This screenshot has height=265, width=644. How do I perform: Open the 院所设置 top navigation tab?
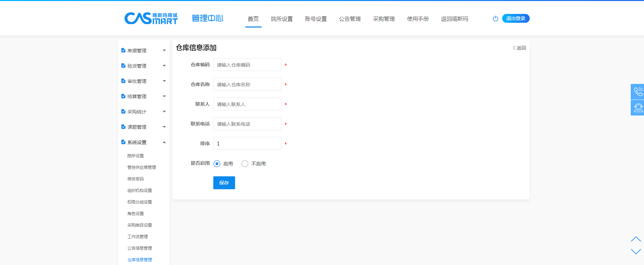click(x=282, y=19)
